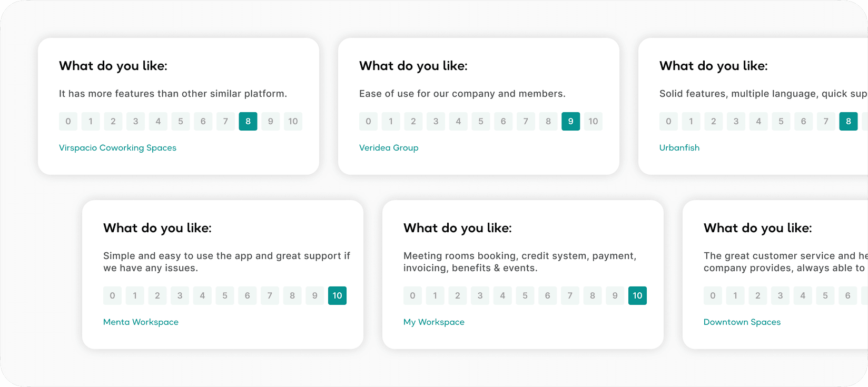Follow the My Workspace link
The height and width of the screenshot is (387, 868).
(434, 322)
